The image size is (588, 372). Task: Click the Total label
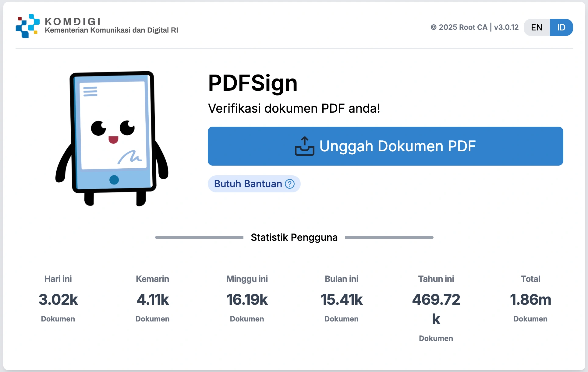(x=530, y=279)
